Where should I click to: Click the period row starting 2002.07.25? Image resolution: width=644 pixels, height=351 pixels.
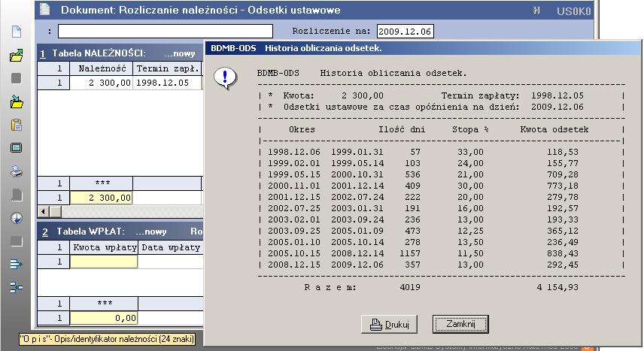pyautogui.click(x=442, y=208)
